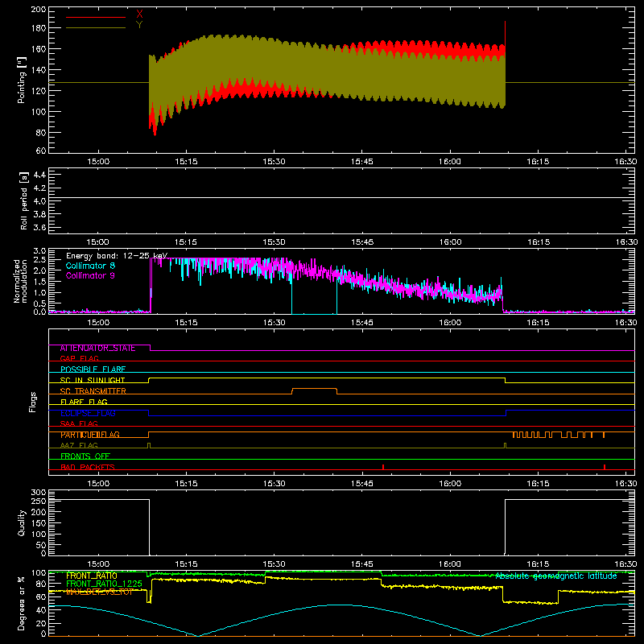The image size is (644, 644).
Task: Click the BAD_PACKETS spike near 16:26
Action: (x=605, y=467)
